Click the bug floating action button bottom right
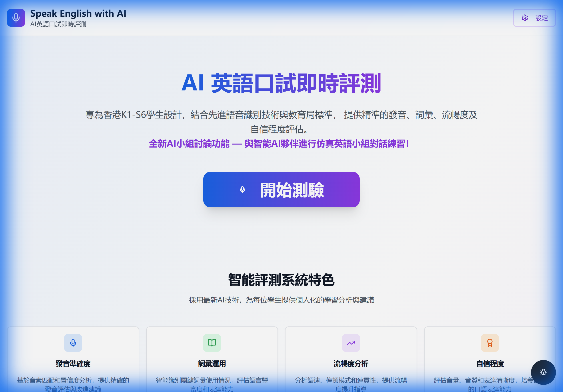563x392 pixels. pyautogui.click(x=543, y=372)
